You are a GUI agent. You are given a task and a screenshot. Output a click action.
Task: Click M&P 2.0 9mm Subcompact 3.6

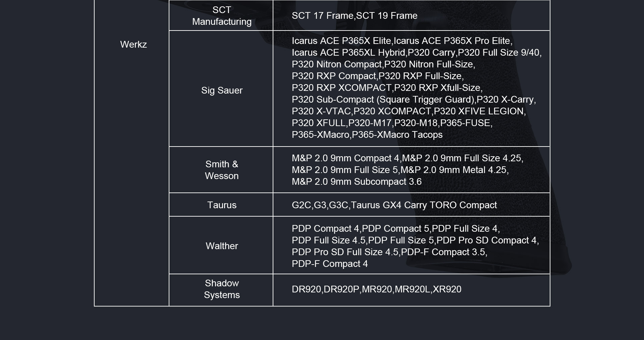356,182
